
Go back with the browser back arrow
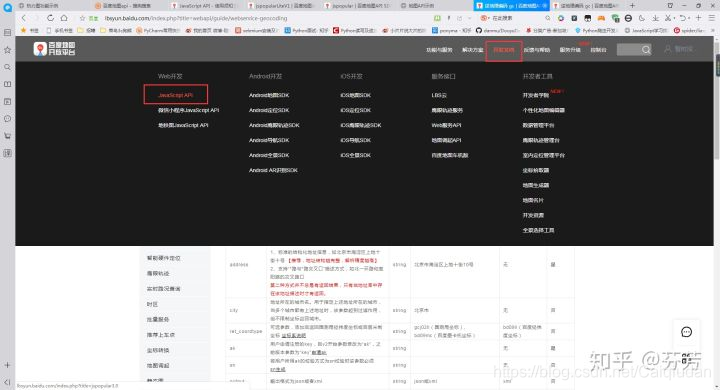click(x=23, y=18)
